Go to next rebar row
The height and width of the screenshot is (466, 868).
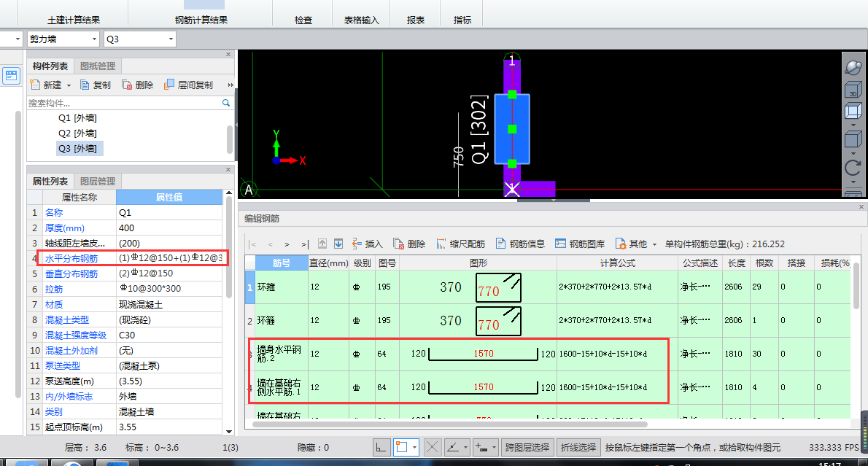(287, 244)
